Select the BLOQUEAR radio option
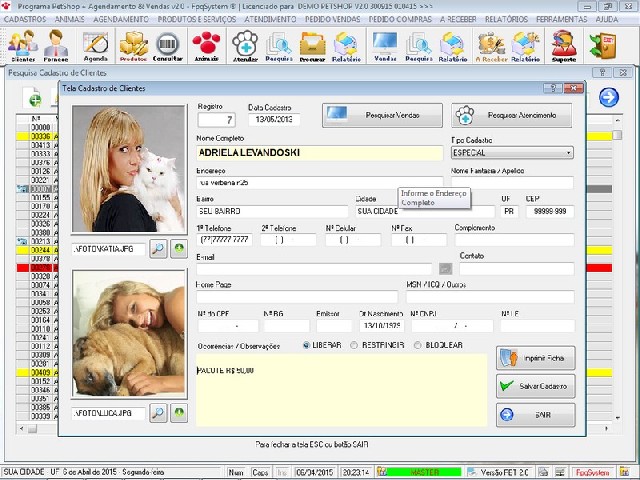This screenshot has height=480, width=640. pyautogui.click(x=417, y=345)
